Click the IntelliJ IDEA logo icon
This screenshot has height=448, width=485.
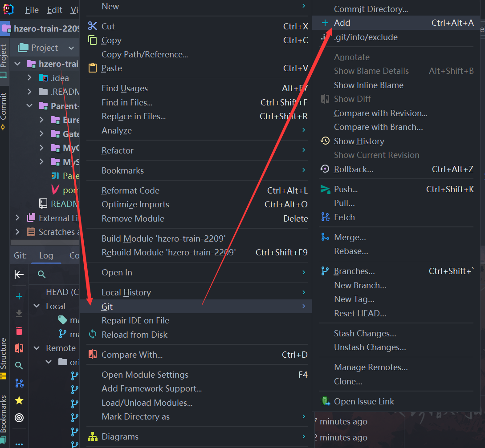pos(8,9)
